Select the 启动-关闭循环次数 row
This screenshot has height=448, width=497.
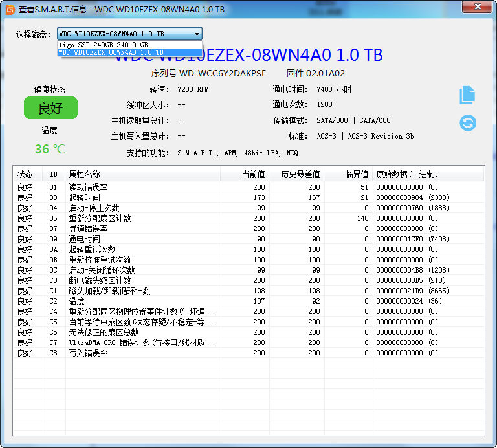point(248,270)
